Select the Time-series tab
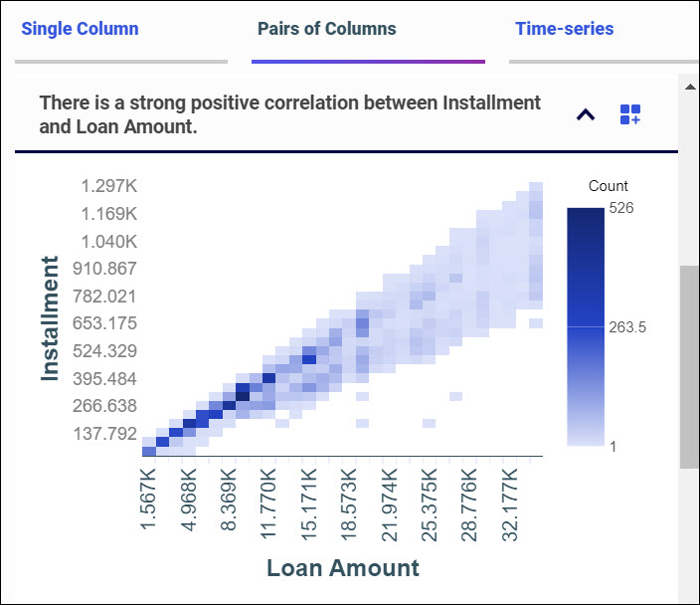The image size is (700, 605). (x=564, y=29)
